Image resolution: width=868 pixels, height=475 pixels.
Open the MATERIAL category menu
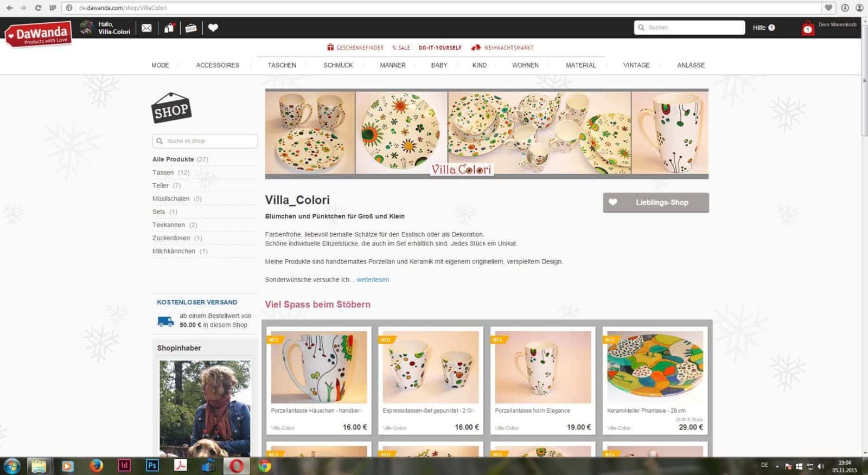[x=580, y=65]
